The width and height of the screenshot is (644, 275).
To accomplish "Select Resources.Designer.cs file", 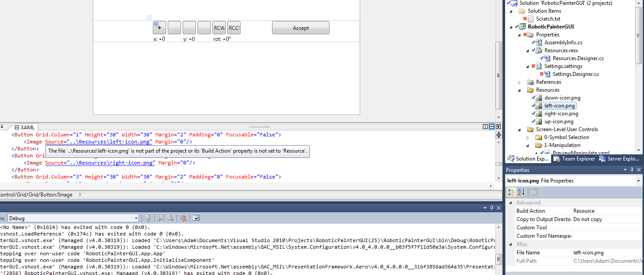I will click(x=578, y=58).
